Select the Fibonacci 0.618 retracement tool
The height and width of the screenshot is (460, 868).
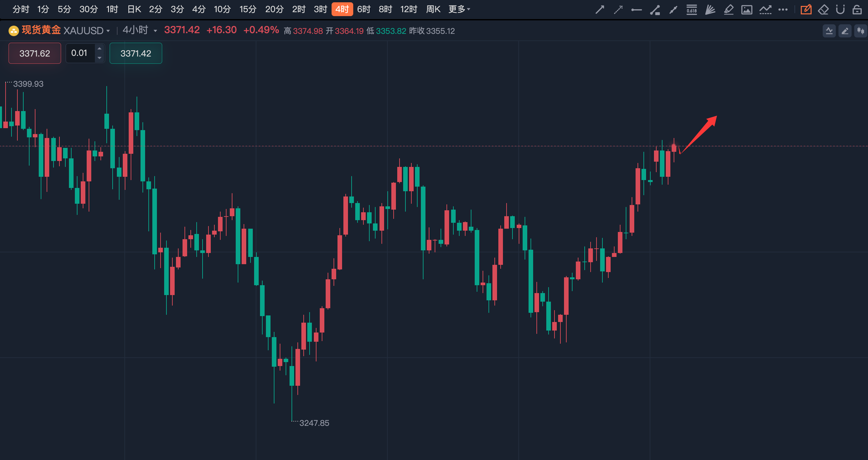(x=692, y=10)
